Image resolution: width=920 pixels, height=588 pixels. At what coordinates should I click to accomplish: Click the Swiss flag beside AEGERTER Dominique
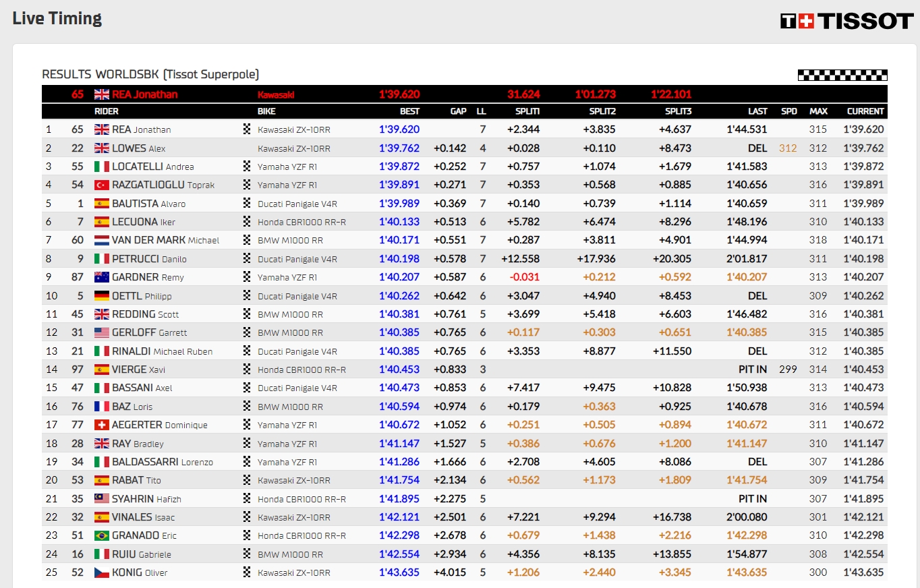coord(101,425)
